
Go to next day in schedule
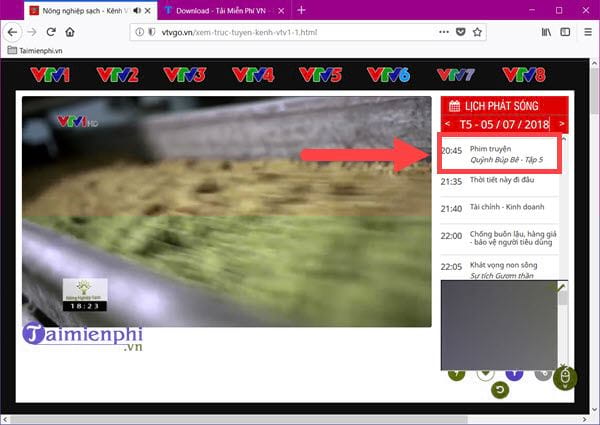click(x=562, y=124)
